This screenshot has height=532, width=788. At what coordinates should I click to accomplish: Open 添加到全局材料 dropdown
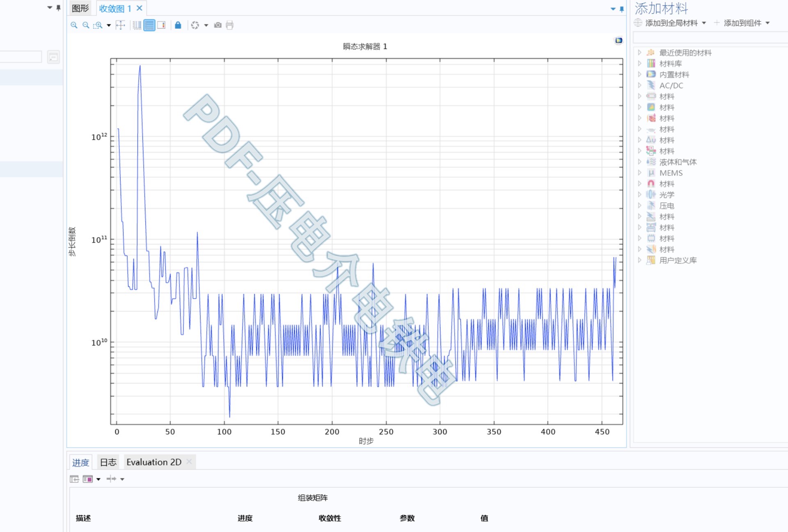tap(704, 23)
